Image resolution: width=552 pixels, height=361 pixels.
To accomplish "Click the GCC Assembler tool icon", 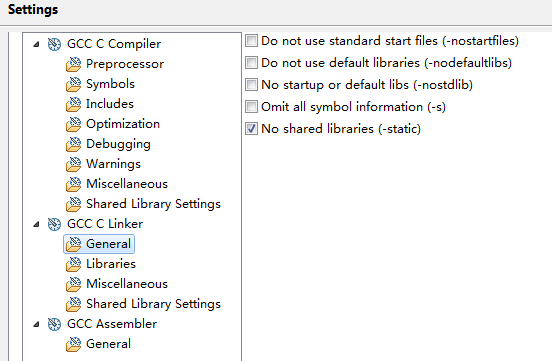I will [x=54, y=324].
